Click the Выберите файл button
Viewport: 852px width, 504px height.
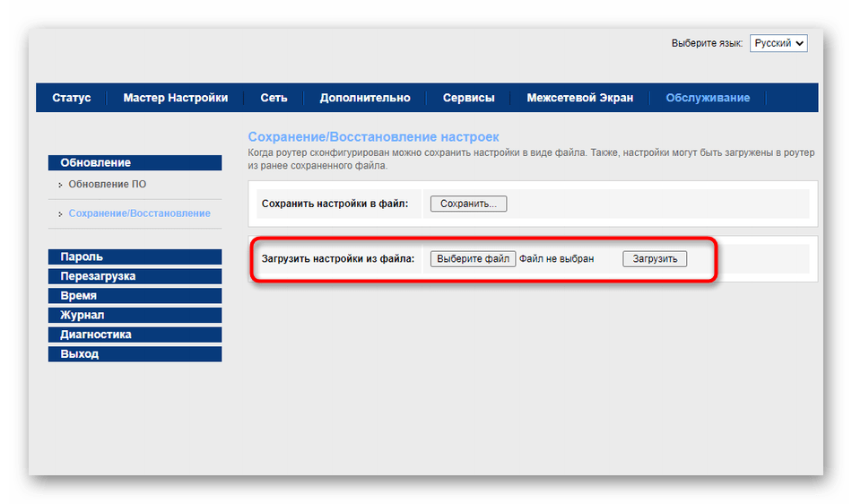tap(473, 259)
